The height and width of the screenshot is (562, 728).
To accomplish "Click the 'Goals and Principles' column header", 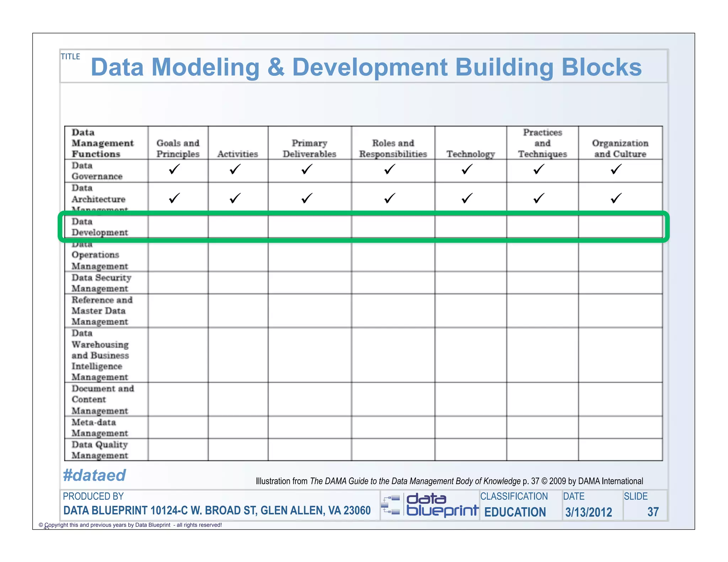I will 178,148.
